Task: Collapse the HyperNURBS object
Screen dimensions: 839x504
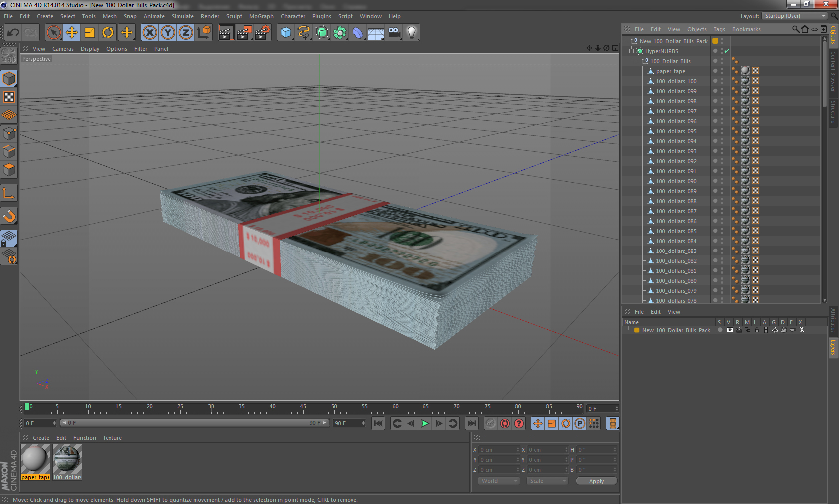Action: point(631,51)
